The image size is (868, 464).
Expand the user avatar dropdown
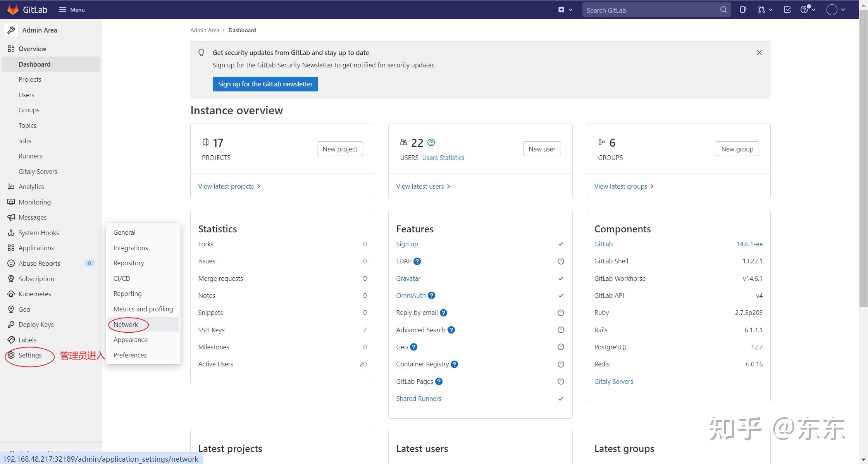[x=832, y=9]
